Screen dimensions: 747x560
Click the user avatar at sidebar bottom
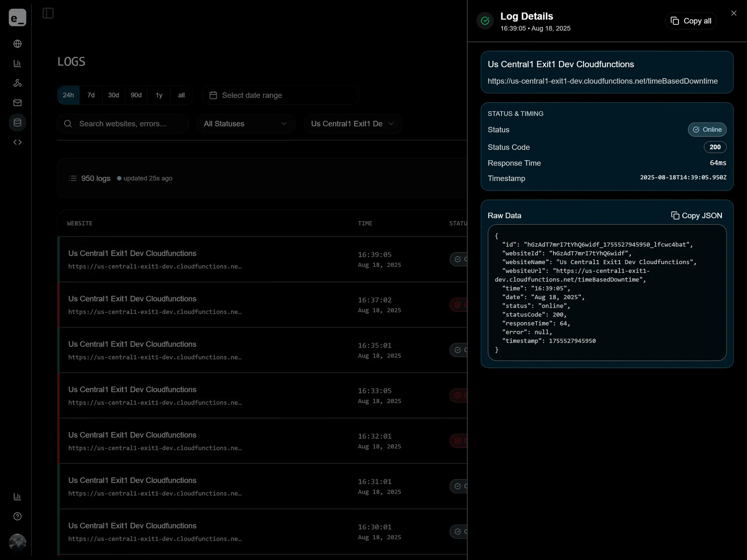[x=17, y=542]
